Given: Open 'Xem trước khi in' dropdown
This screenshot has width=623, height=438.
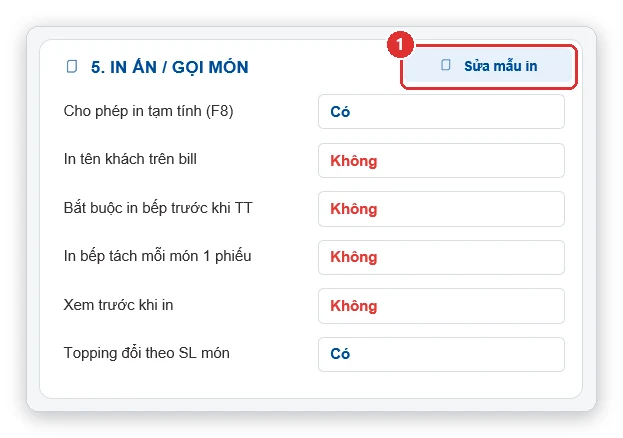Looking at the screenshot, I should (x=441, y=306).
